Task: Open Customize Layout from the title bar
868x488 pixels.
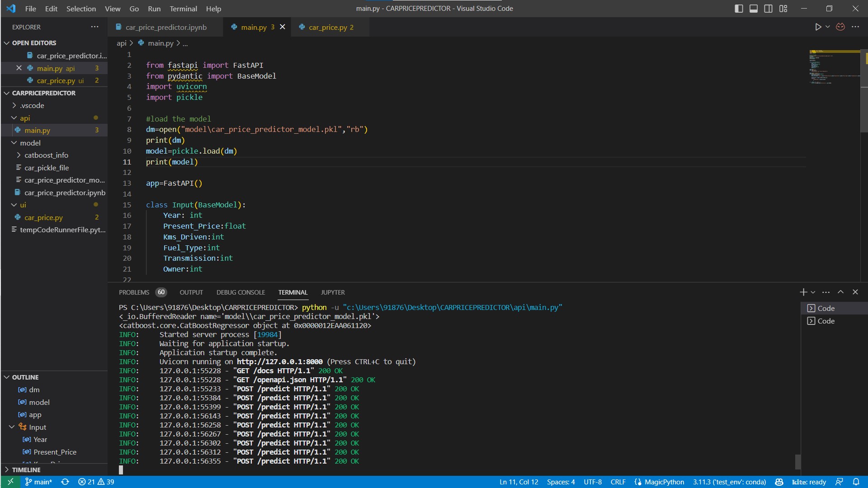Action: 783,8
